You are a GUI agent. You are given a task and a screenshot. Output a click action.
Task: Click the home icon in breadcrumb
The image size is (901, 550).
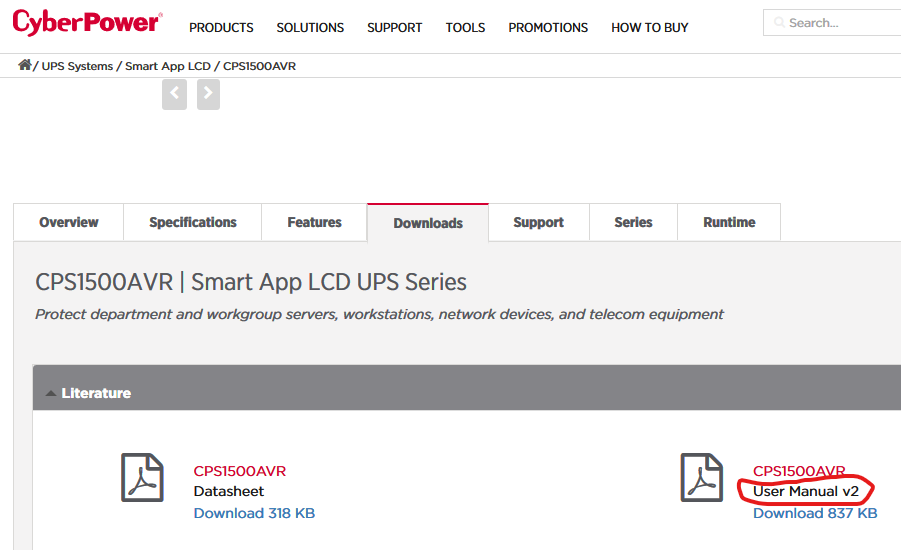(x=24, y=65)
